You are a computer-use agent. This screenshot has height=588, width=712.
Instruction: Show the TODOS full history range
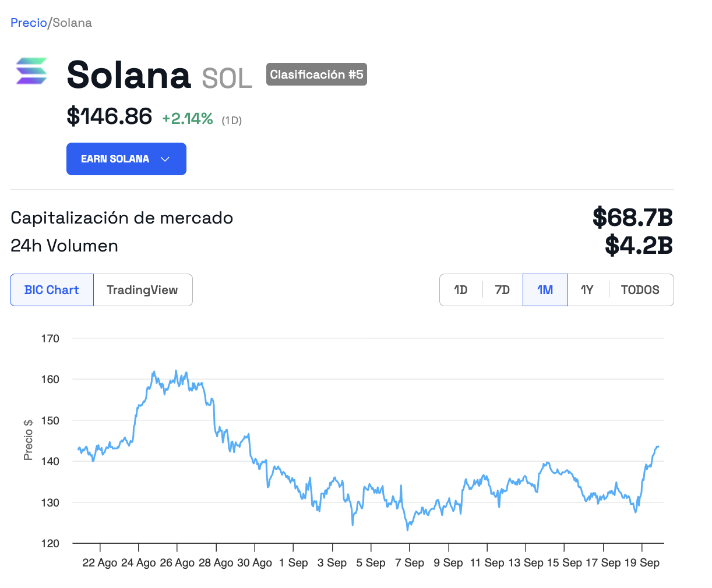[x=640, y=290]
